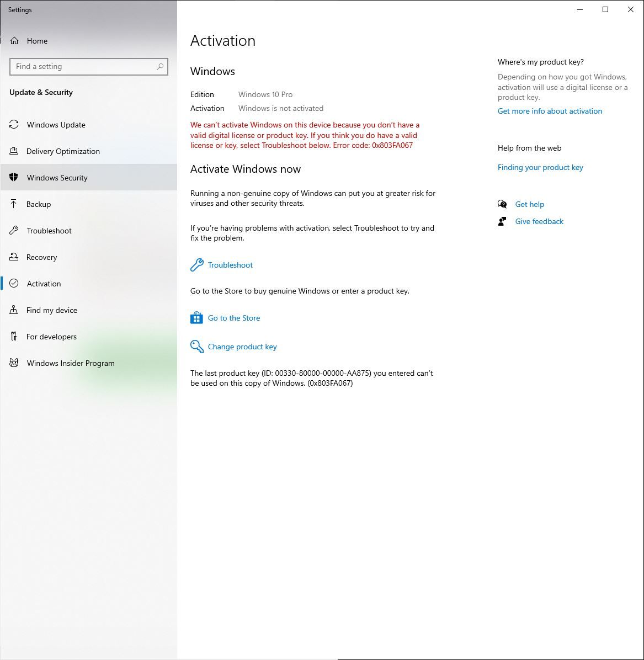
Task: Open Find my device settings
Action: pyautogui.click(x=88, y=310)
